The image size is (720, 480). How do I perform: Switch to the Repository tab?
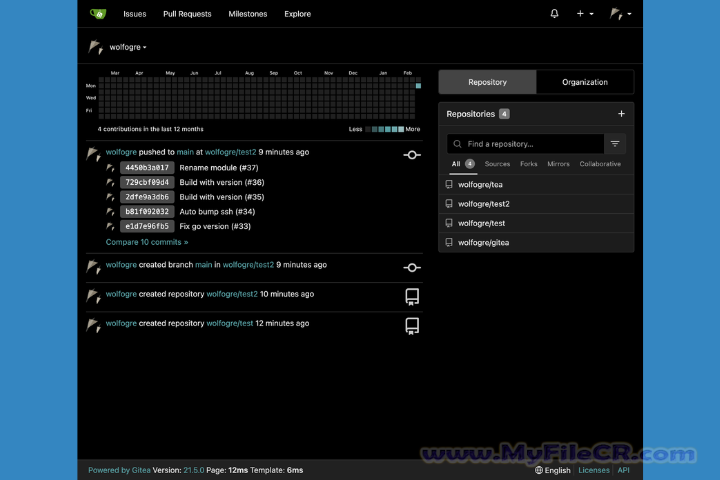pos(487,82)
